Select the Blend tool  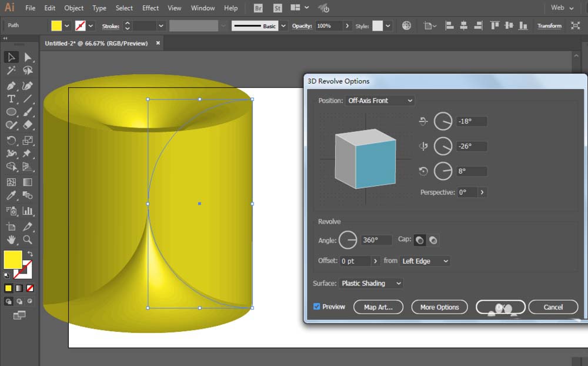(28, 195)
